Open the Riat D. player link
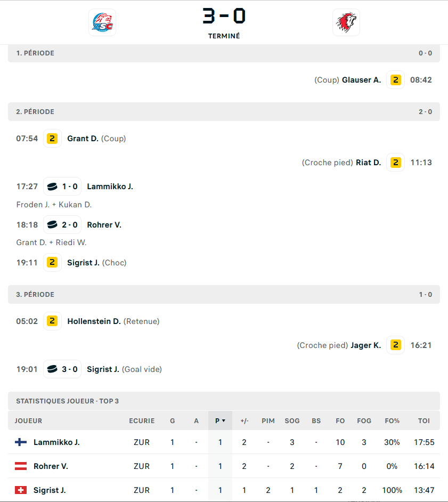448x502 pixels. [x=368, y=163]
